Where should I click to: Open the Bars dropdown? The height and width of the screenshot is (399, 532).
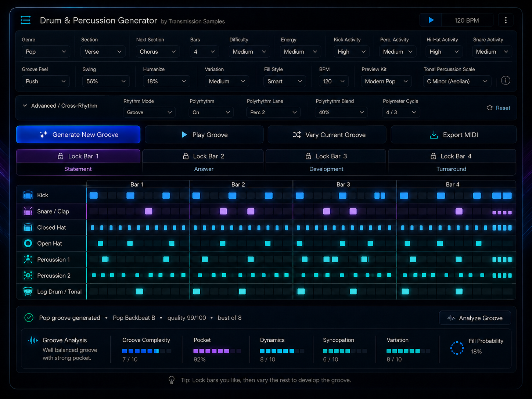point(204,51)
